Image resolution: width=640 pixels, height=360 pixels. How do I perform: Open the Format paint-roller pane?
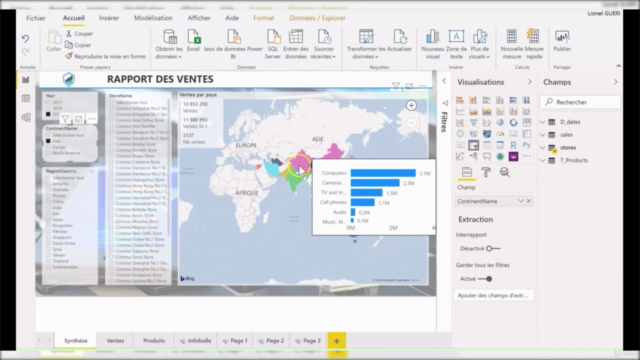[x=486, y=172]
